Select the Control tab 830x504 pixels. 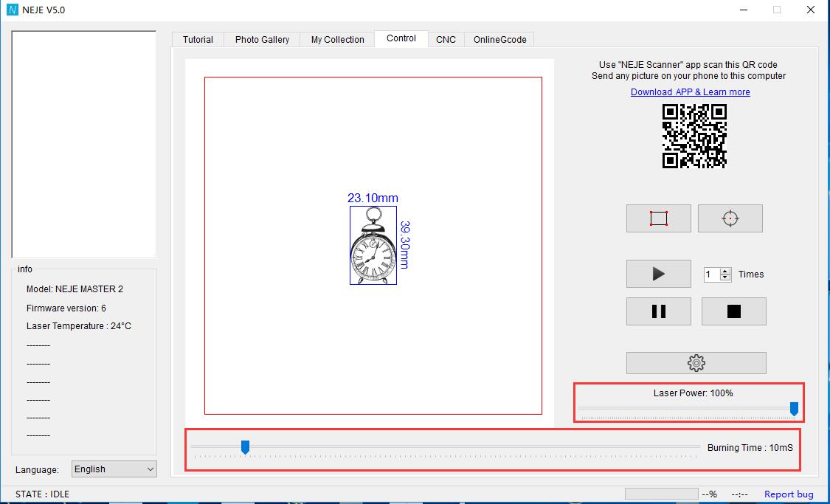(401, 38)
